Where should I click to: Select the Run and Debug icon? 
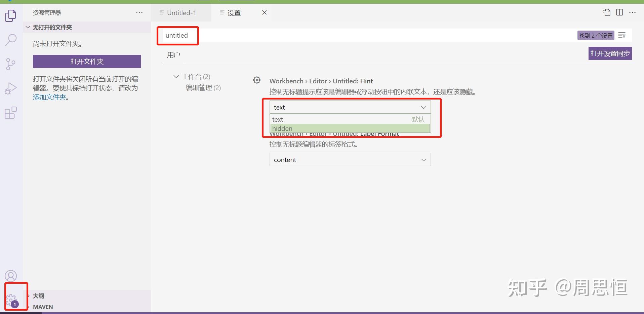point(11,88)
